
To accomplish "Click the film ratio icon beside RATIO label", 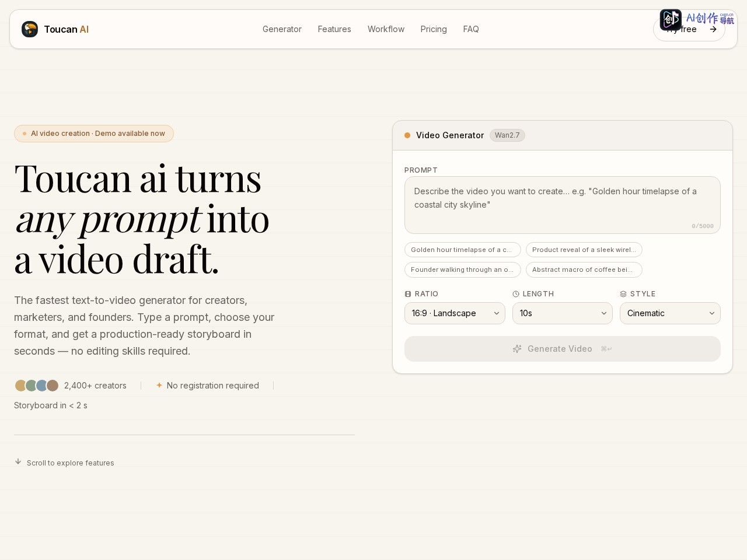I will 408,294.
